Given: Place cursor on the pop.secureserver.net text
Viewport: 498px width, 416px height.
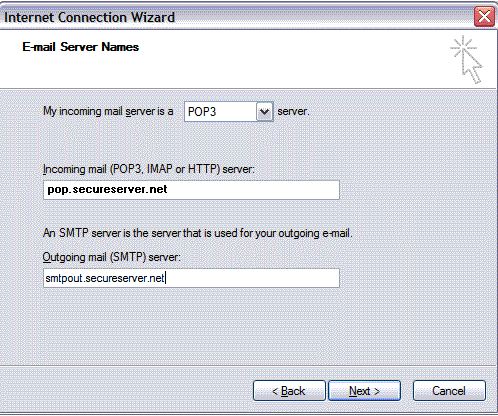Looking at the screenshot, I should click(107, 189).
